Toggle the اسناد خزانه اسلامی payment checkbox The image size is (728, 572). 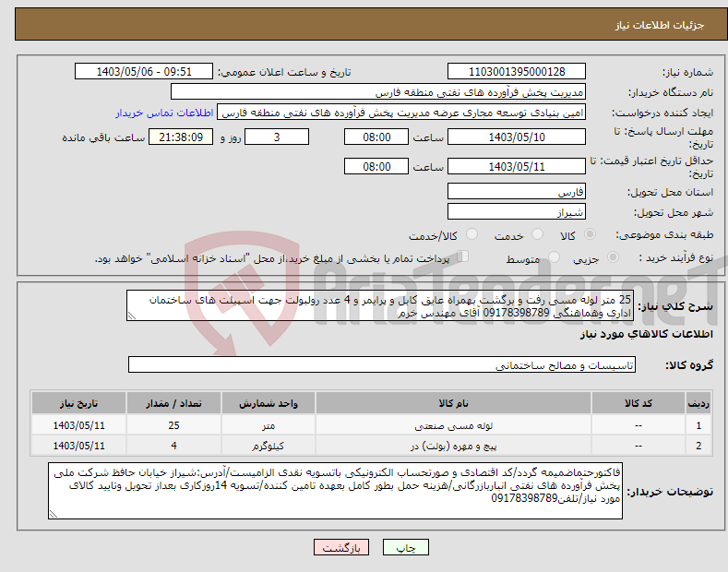462,256
